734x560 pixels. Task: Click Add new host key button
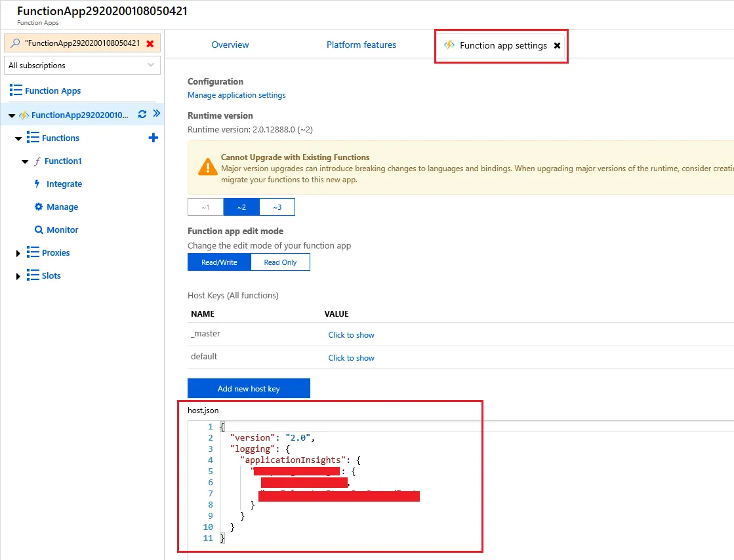[249, 388]
